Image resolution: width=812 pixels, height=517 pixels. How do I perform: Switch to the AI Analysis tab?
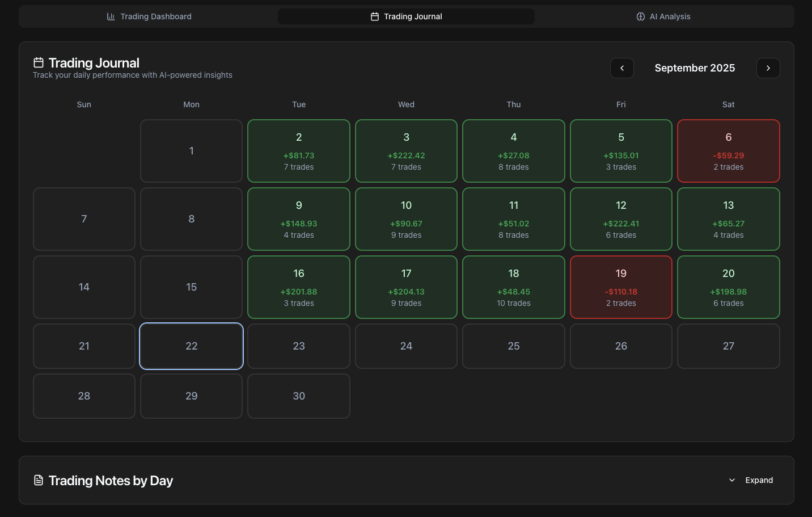(x=663, y=16)
